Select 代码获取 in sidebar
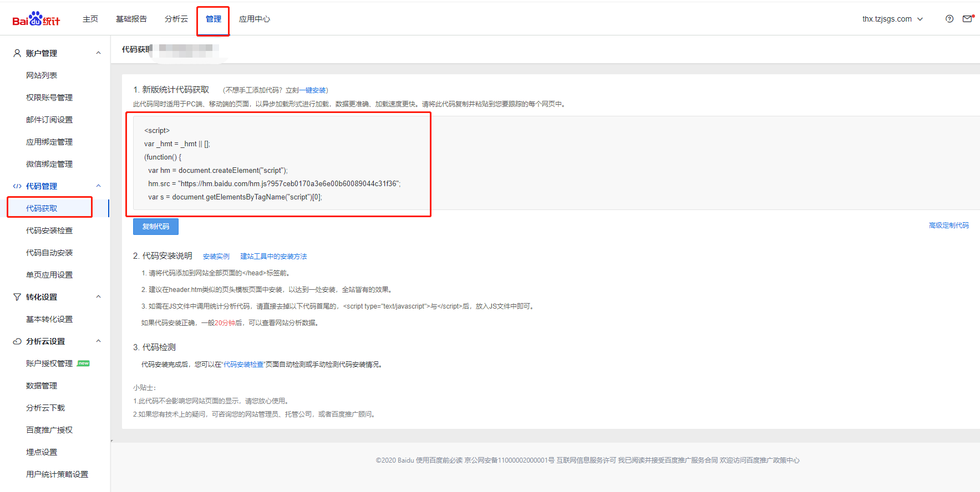980x492 pixels. tap(42, 208)
